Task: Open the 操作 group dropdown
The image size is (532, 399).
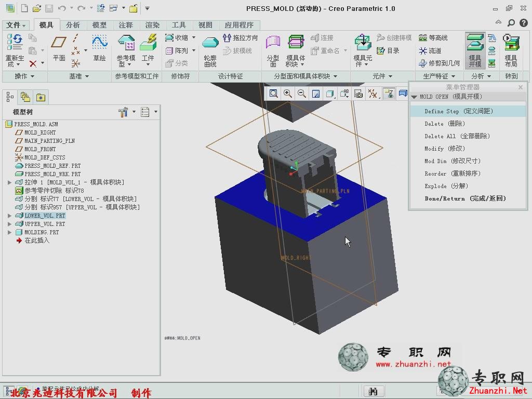Action: [24, 76]
